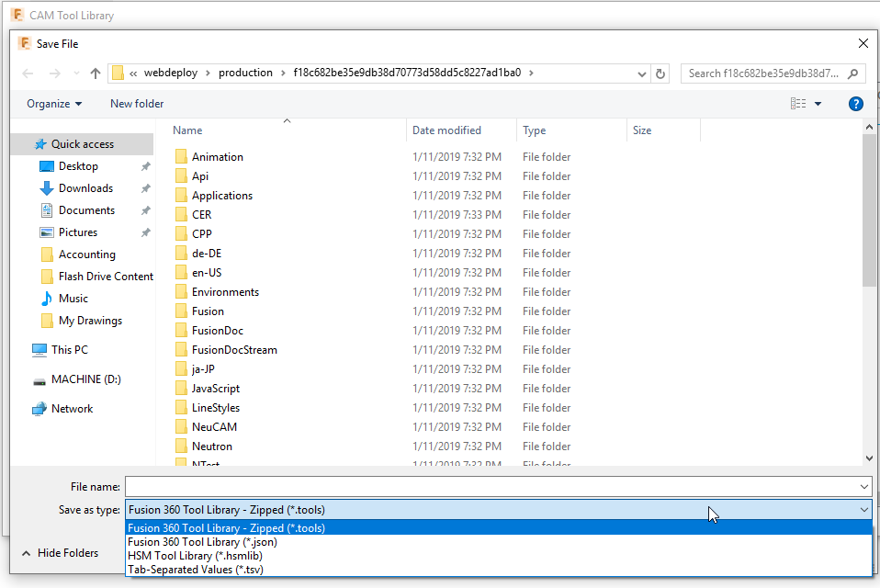Open the view options dropdown arrow
The width and height of the screenshot is (880, 588).
click(x=818, y=104)
